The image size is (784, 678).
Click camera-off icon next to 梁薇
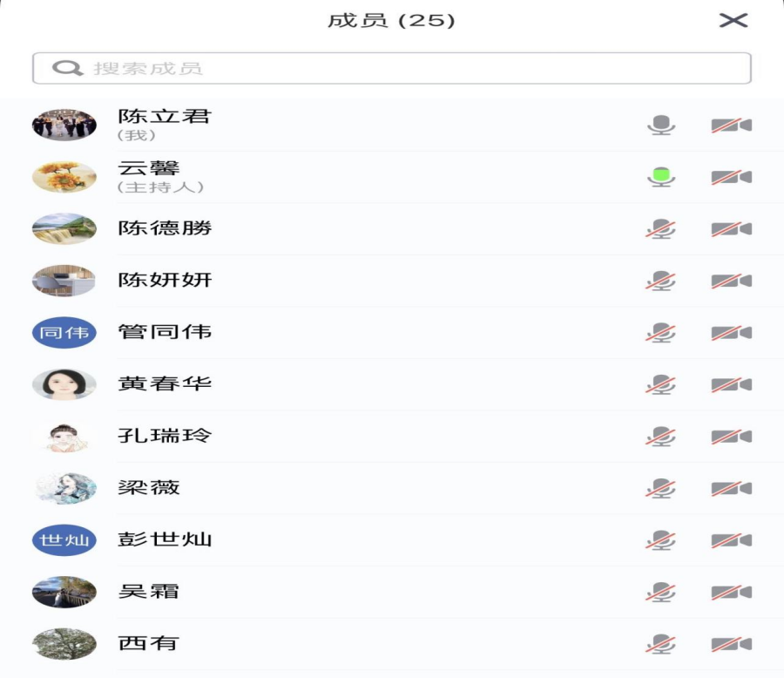point(731,488)
